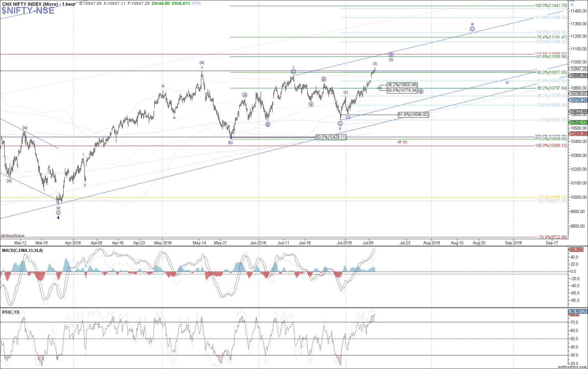Screen dimensions: 588x369
Task: Click the Jul-09 date axis label
Action: tap(368, 243)
